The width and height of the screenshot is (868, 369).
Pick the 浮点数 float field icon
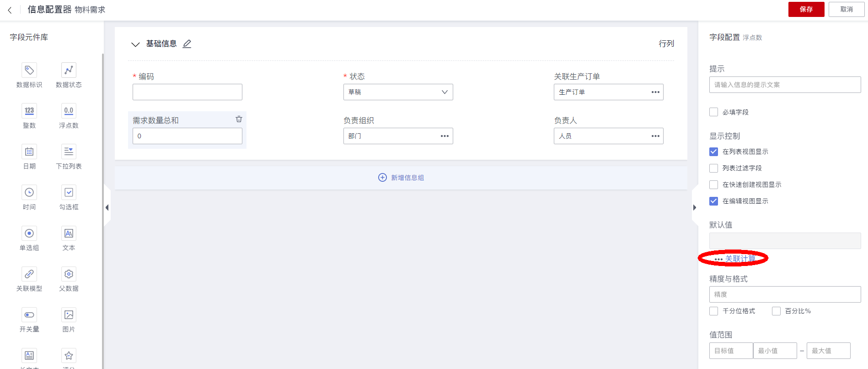pos(69,111)
